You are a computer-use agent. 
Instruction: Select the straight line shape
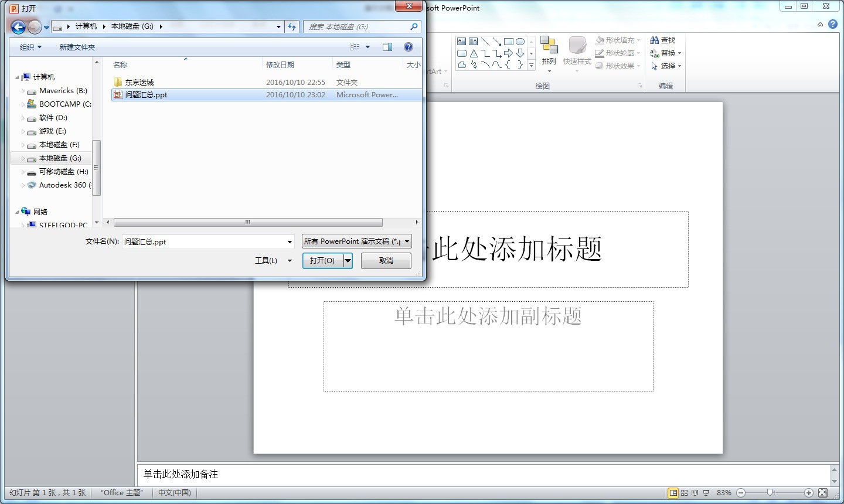[485, 42]
